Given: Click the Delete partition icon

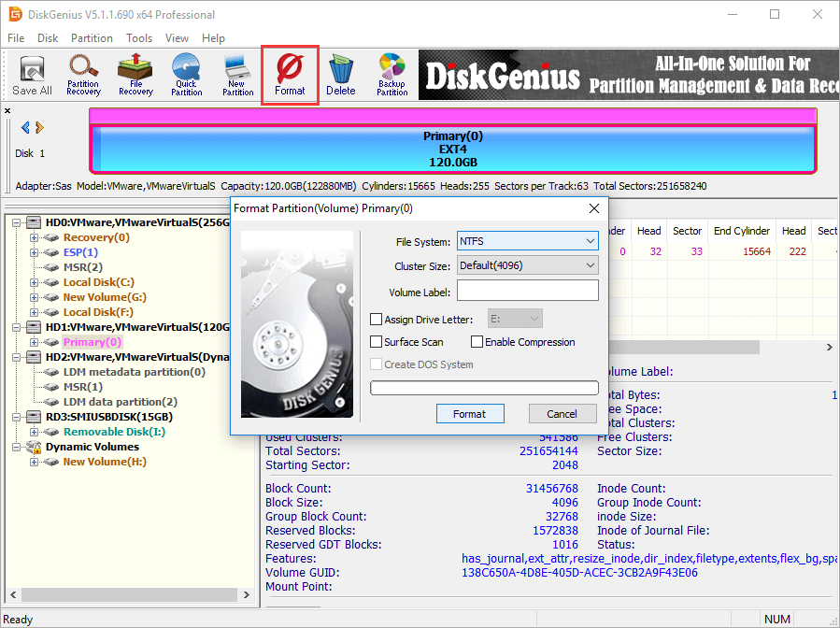Looking at the screenshot, I should pyautogui.click(x=340, y=75).
